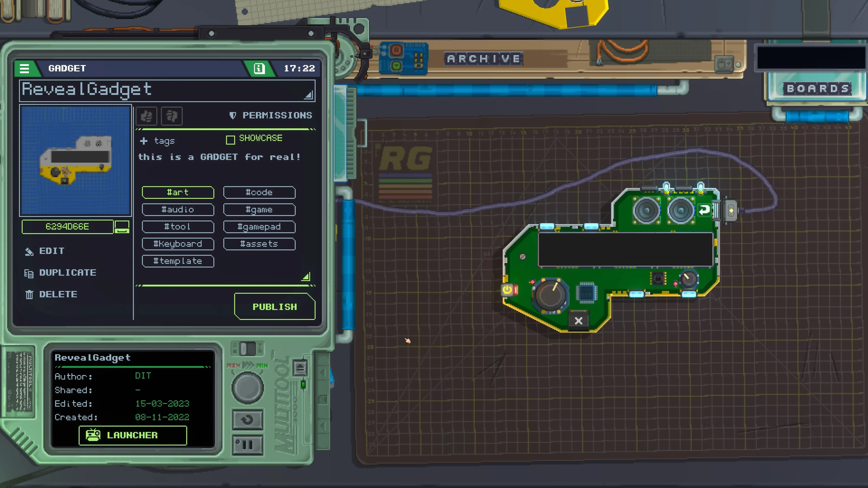Screen dimensions: 868x488
Task: Click the PUBLISH button
Action: pyautogui.click(x=275, y=307)
